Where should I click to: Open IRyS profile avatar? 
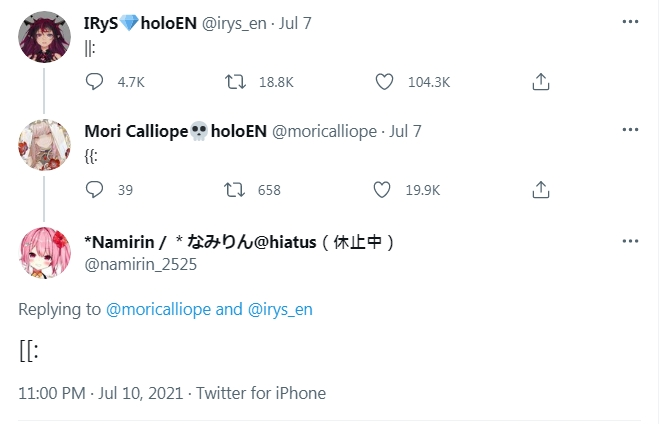45,38
